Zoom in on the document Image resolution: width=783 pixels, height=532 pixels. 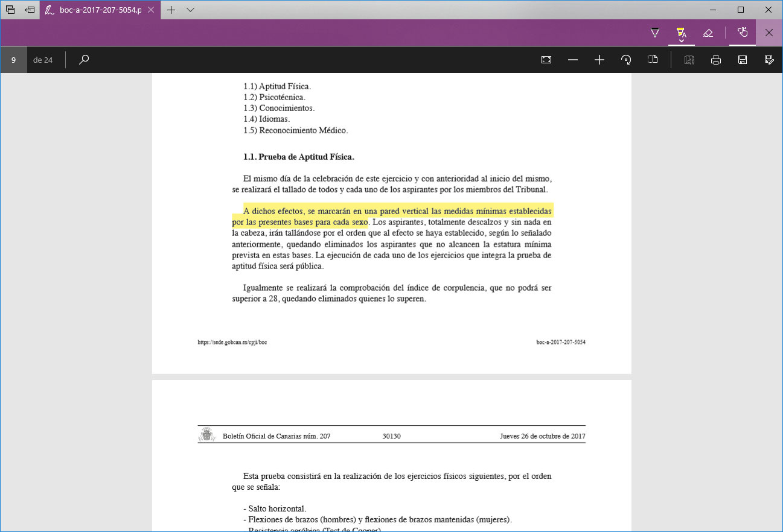[599, 60]
